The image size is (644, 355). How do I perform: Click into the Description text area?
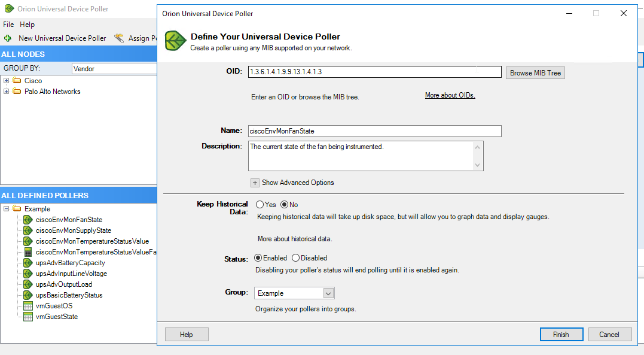[361, 156]
